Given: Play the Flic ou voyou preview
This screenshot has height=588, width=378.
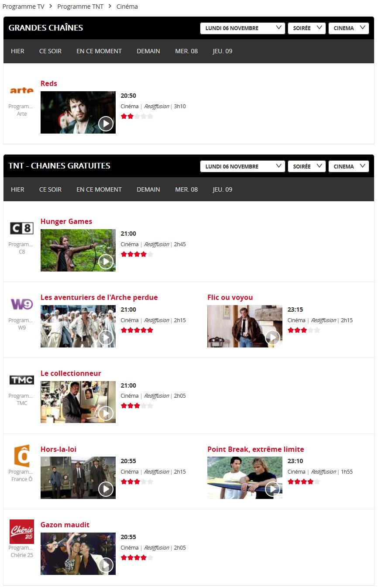Looking at the screenshot, I should pyautogui.click(x=272, y=337).
